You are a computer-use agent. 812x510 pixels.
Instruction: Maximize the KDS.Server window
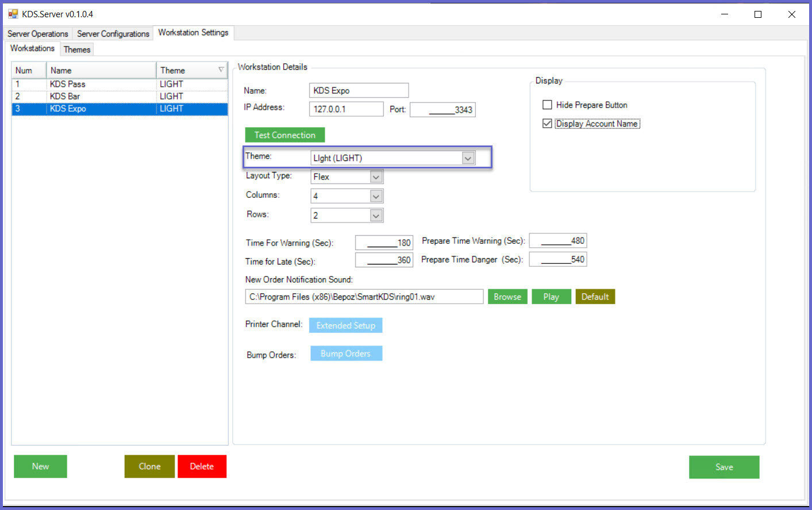click(757, 14)
